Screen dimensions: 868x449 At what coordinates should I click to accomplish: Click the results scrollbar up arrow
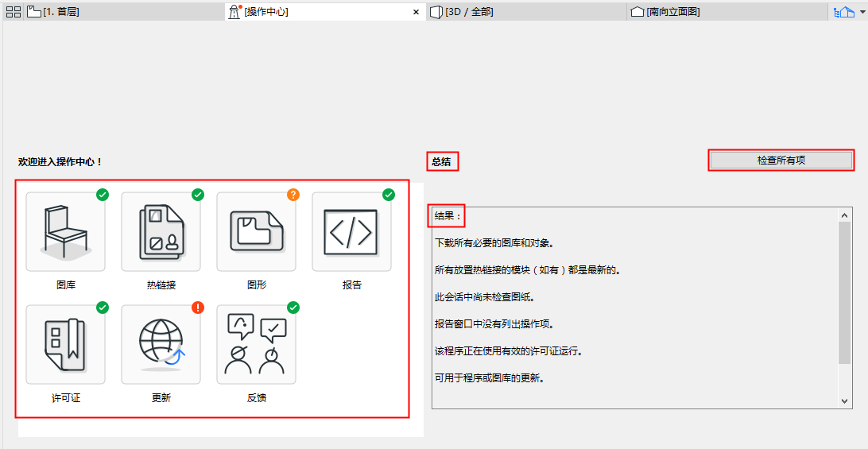(x=844, y=215)
